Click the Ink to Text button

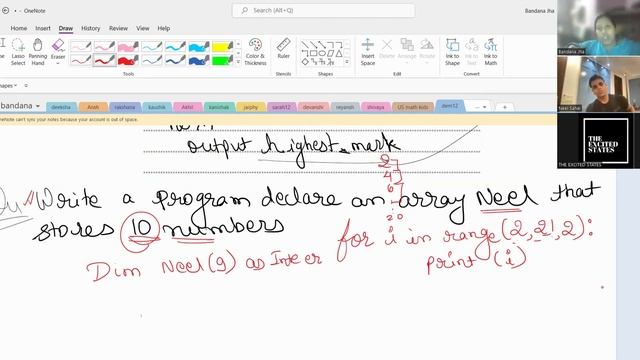point(471,52)
